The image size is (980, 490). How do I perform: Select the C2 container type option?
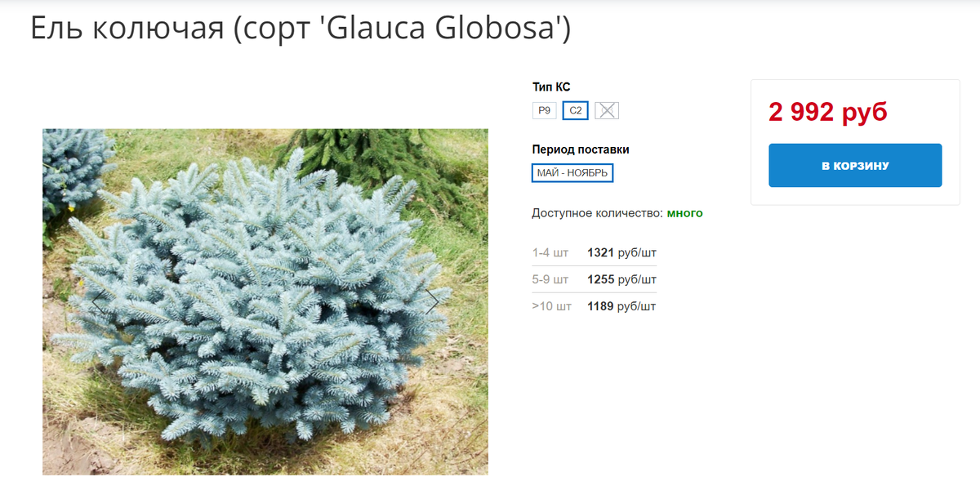(576, 110)
